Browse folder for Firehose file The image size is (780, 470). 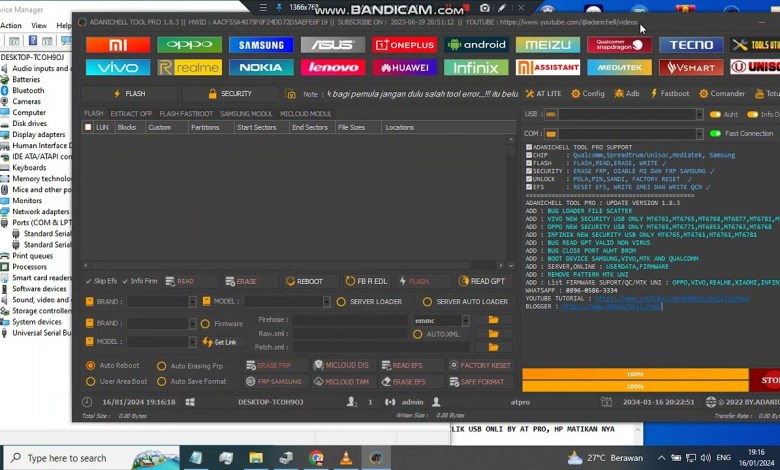tap(493, 320)
